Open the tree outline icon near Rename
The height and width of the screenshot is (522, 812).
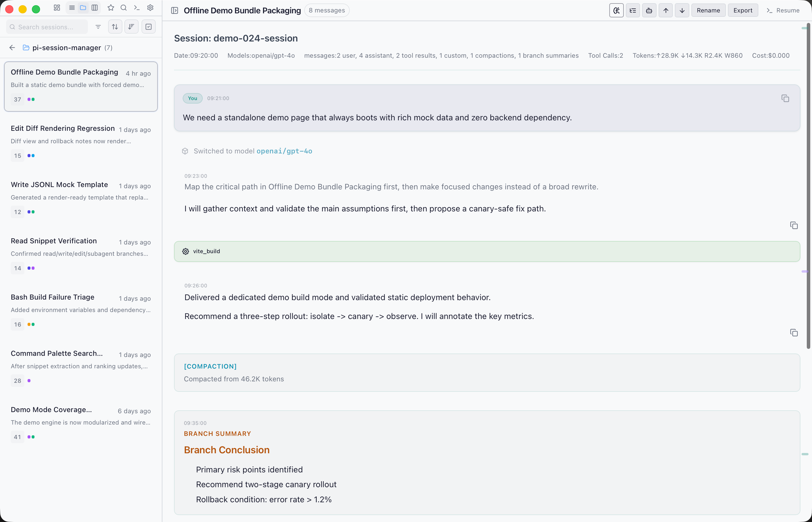pos(633,10)
